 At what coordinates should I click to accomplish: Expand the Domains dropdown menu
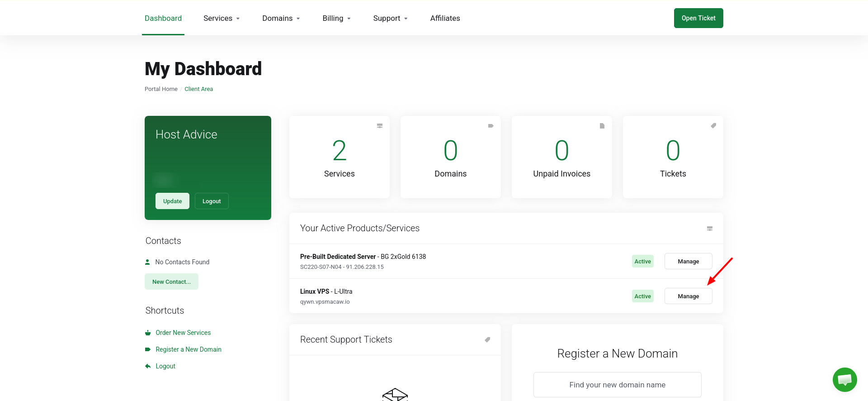coord(281,18)
